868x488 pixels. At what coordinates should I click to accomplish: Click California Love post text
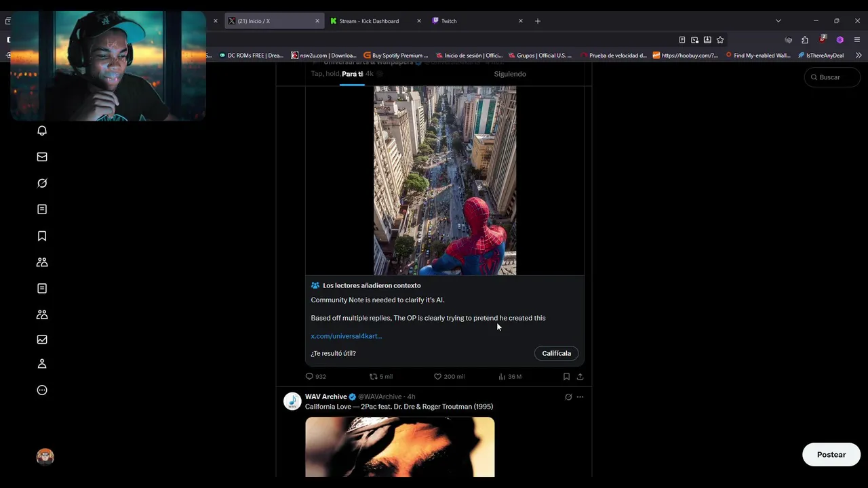pyautogui.click(x=399, y=407)
